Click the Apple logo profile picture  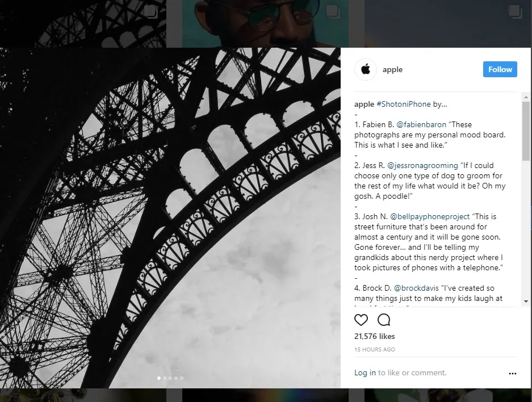click(x=366, y=69)
